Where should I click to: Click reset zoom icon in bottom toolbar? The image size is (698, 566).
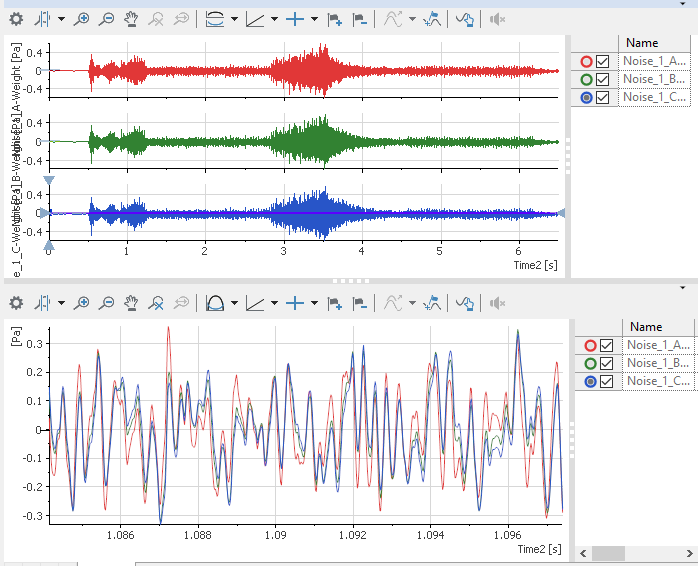[x=156, y=302]
